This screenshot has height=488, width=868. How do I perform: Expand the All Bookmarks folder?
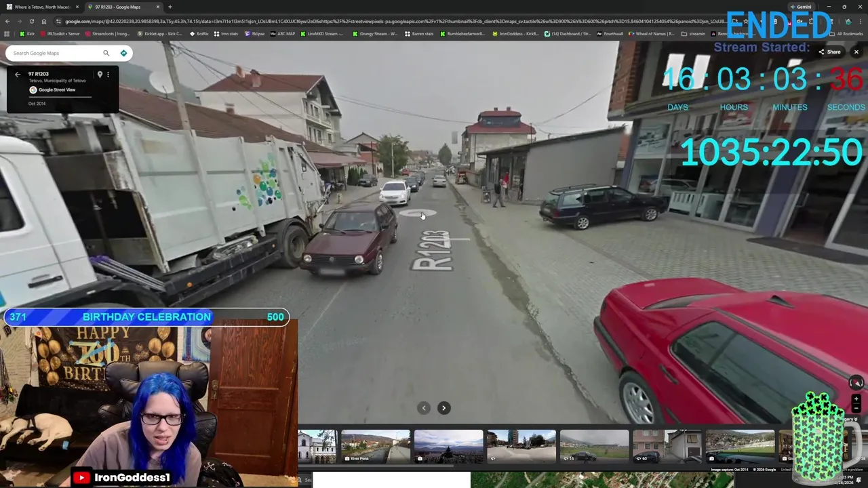tap(848, 34)
